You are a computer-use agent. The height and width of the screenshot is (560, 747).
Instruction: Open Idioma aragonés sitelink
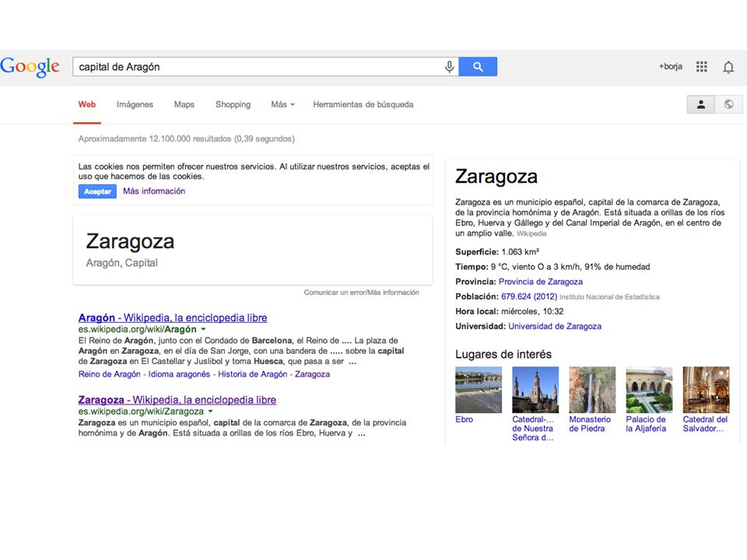[179, 374]
